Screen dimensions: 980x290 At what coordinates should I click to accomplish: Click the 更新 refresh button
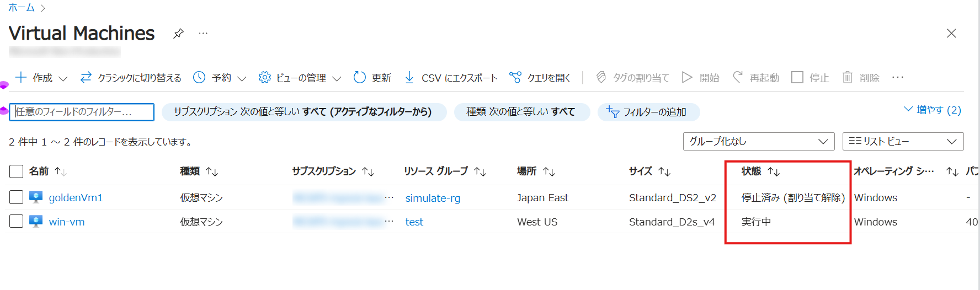pyautogui.click(x=372, y=78)
